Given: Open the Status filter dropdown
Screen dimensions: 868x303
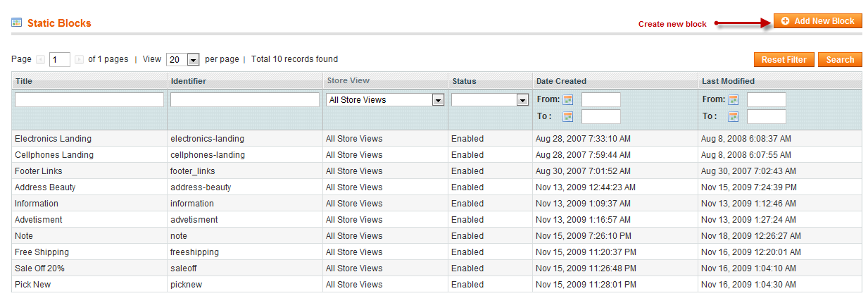Looking at the screenshot, I should [490, 100].
